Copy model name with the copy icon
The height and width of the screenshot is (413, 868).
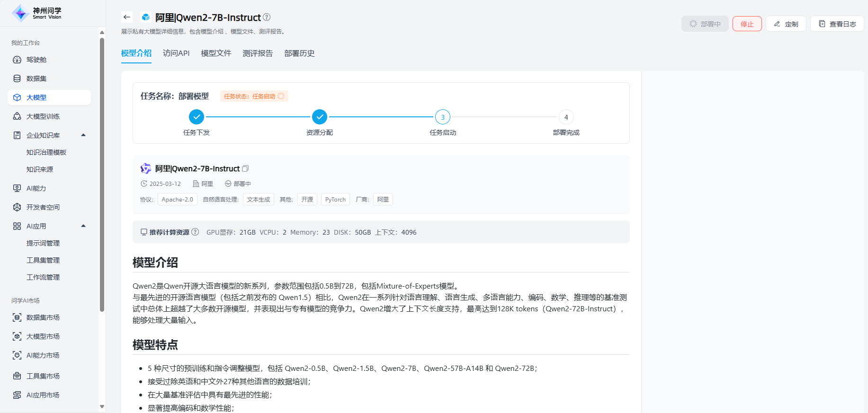coord(245,168)
